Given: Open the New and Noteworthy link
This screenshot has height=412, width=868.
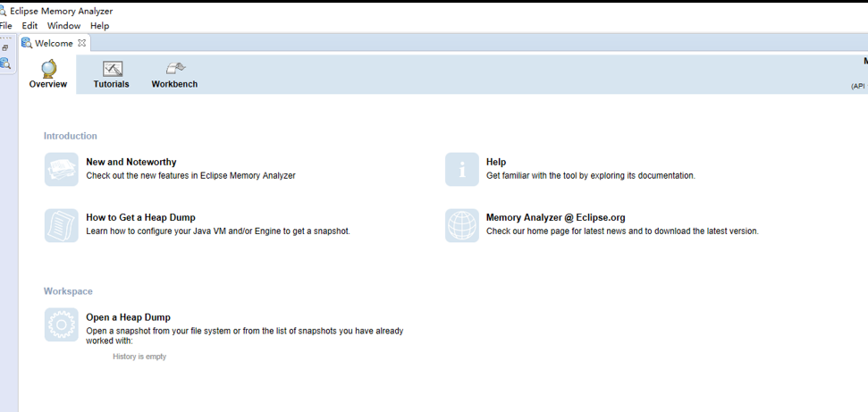Looking at the screenshot, I should [131, 163].
